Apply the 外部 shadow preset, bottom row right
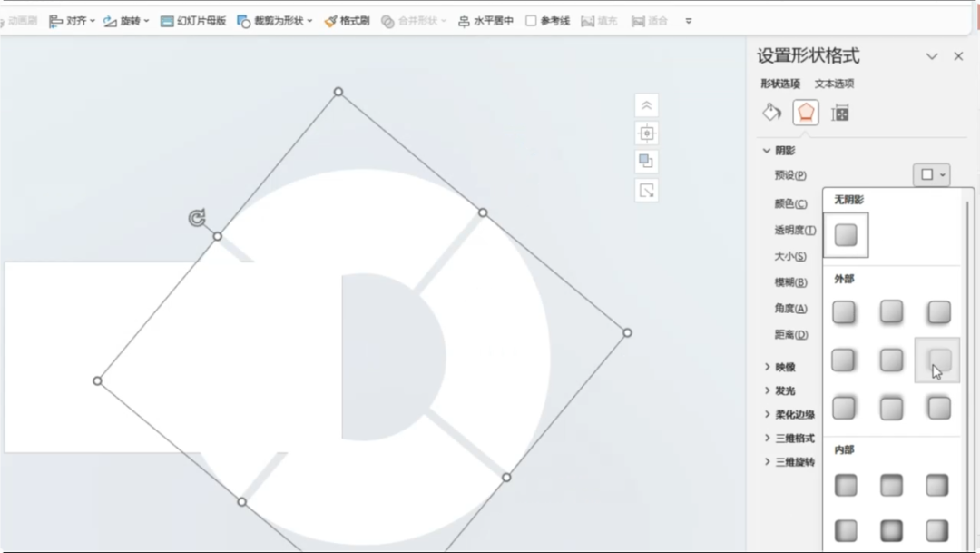The width and height of the screenshot is (980, 553). click(939, 408)
